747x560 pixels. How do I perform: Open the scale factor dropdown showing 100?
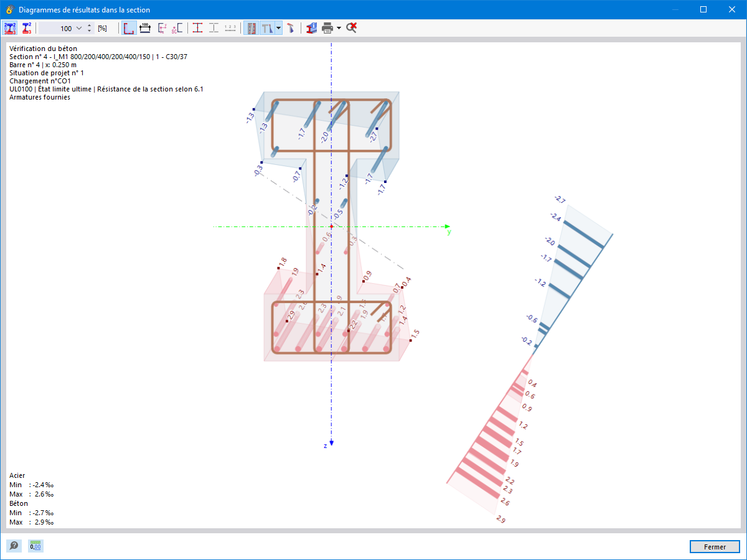click(x=78, y=28)
